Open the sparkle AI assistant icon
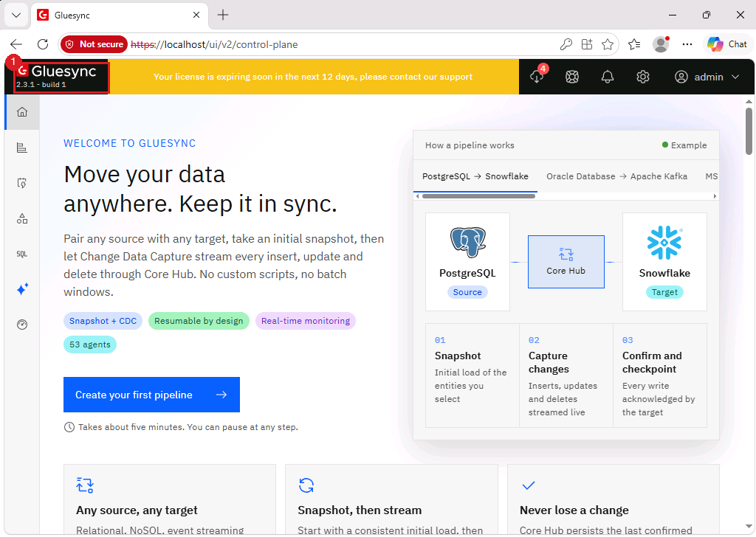 pyautogui.click(x=22, y=289)
